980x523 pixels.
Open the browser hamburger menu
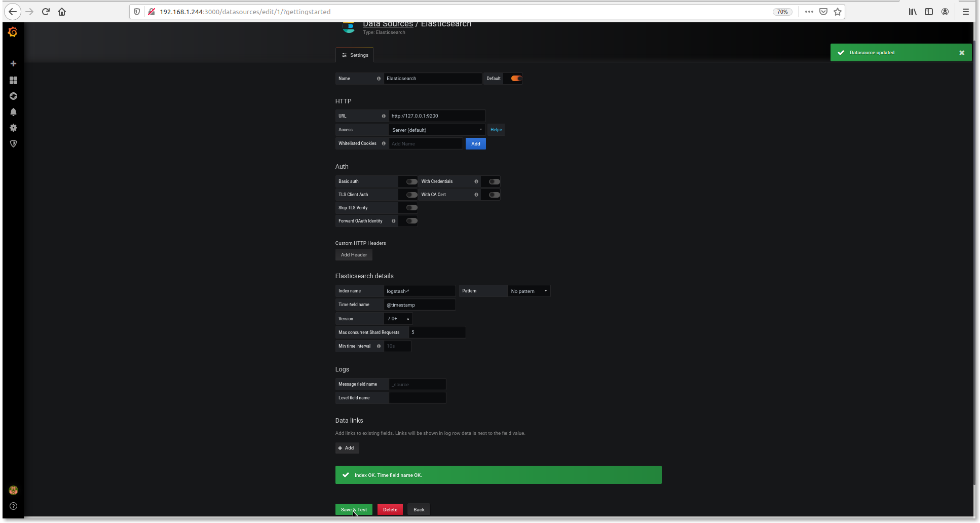coord(966,12)
